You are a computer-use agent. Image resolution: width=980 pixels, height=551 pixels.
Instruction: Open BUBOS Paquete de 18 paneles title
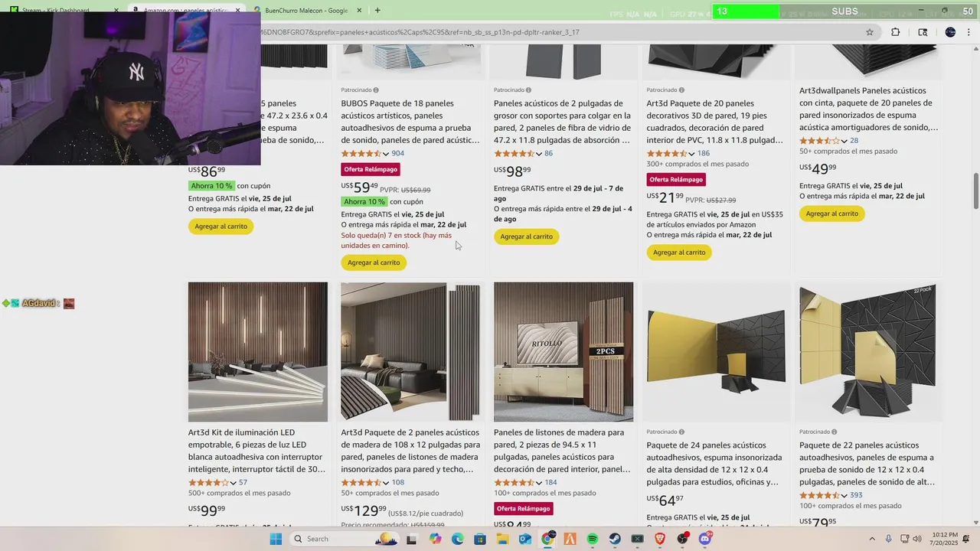click(410, 122)
